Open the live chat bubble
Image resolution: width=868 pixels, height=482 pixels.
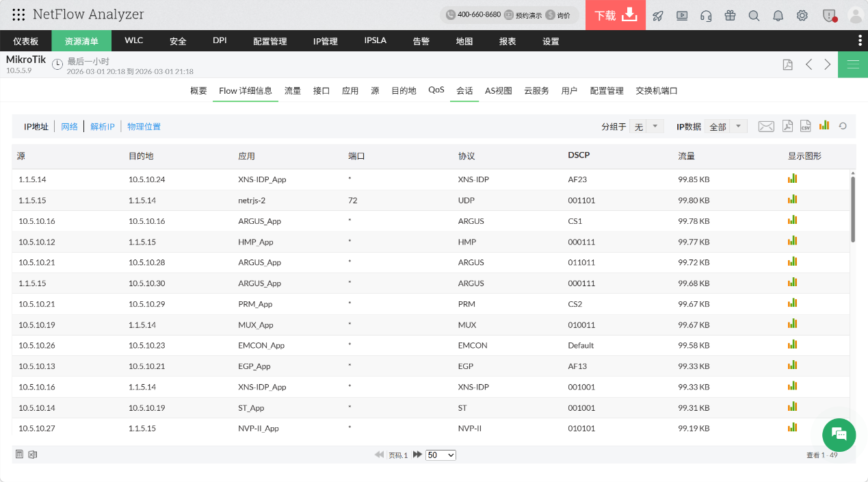coord(839,435)
